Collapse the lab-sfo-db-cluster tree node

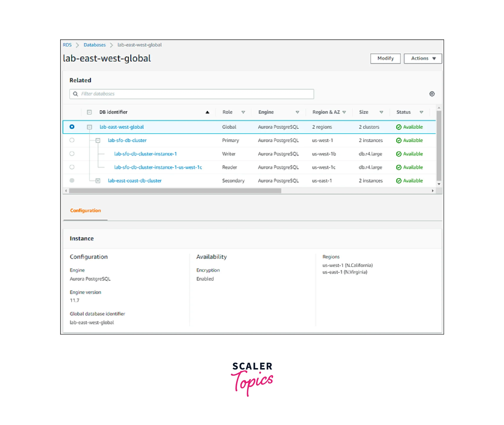coord(98,140)
